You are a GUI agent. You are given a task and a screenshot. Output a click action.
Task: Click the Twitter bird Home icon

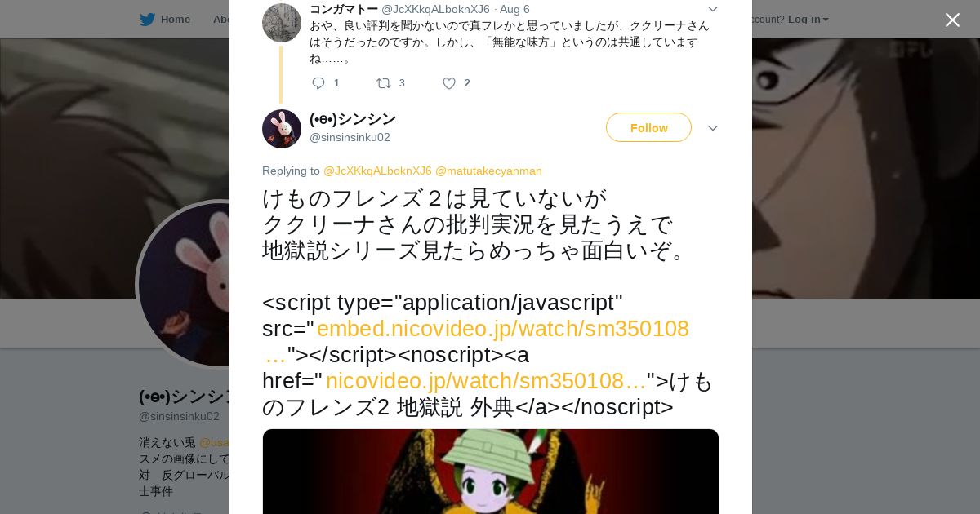tap(147, 20)
